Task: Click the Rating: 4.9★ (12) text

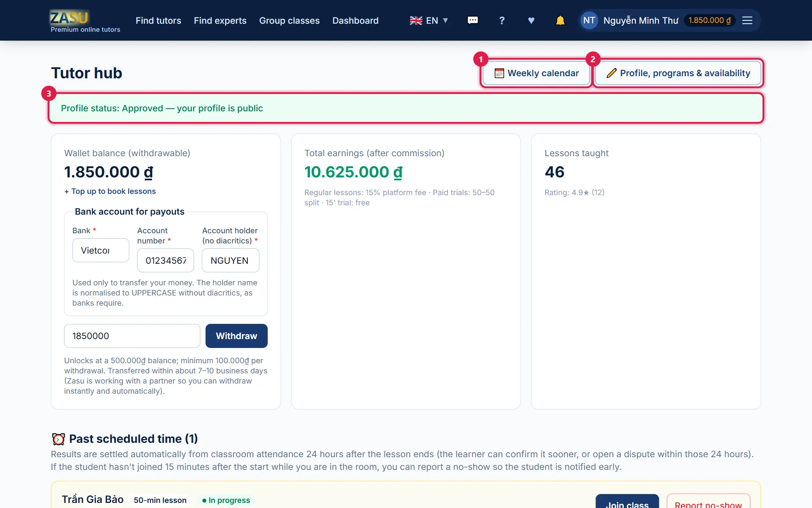Action: [x=574, y=193]
